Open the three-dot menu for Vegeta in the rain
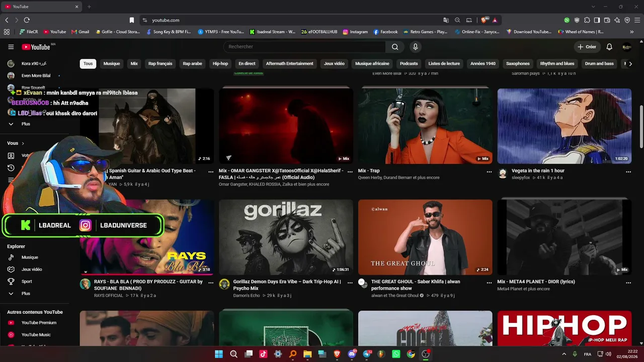This screenshot has height=362, width=644. 628,171
